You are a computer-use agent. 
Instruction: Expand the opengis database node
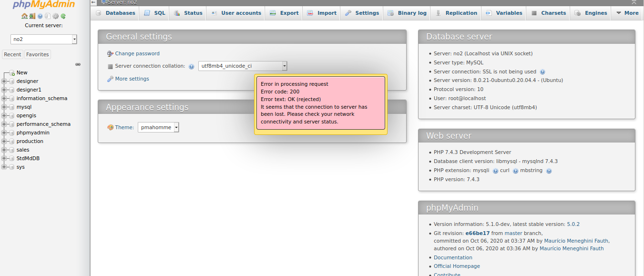[4, 116]
